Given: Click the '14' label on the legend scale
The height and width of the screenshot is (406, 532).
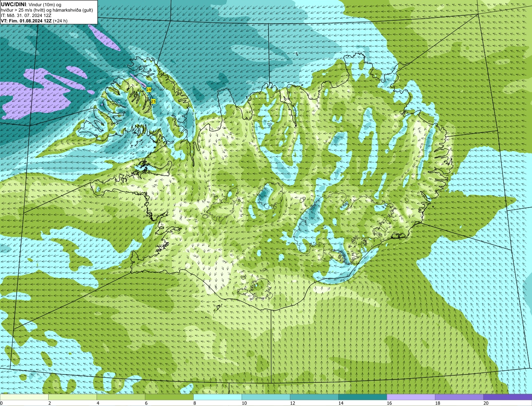Looking at the screenshot, I should (x=341, y=403).
